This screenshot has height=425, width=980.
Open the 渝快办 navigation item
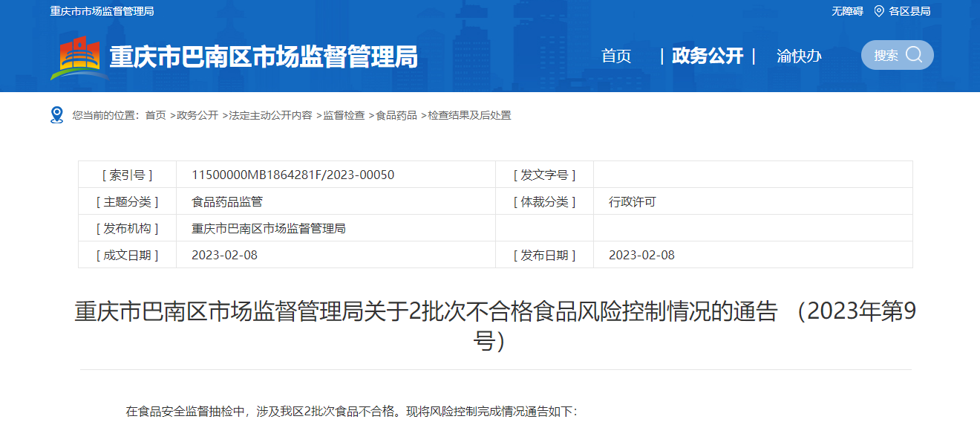coord(799,56)
